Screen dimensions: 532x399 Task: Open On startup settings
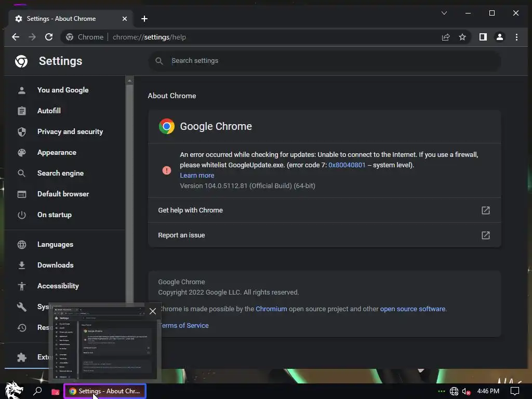(54, 215)
